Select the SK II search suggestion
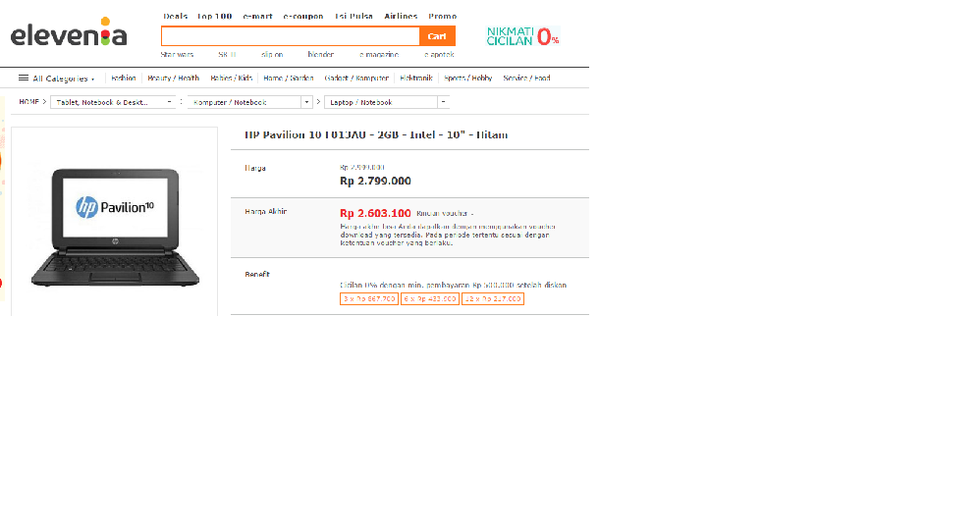 [x=227, y=55]
